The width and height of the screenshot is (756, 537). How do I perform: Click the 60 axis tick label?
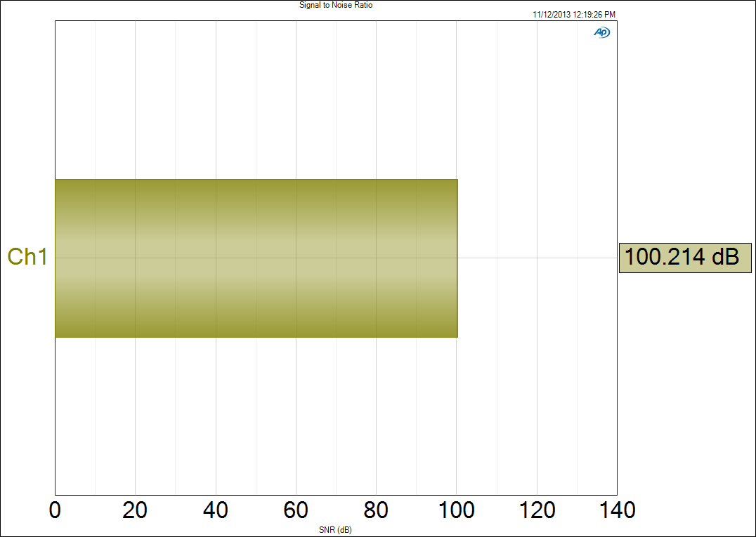[x=296, y=510]
